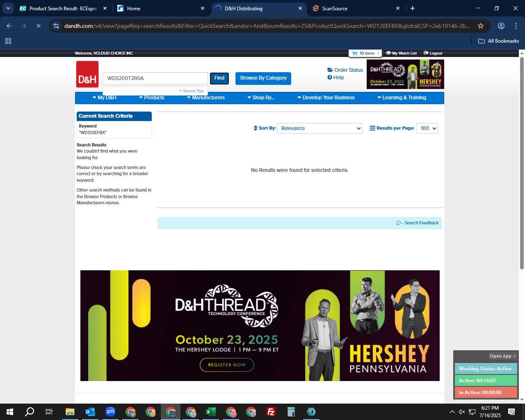Click Working Status: Active indicator
Screen dimensions: 525x420
(486, 369)
